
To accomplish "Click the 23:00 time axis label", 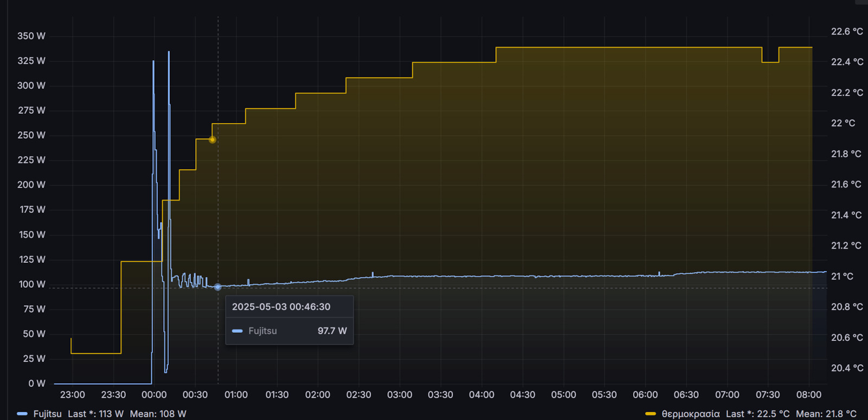I will pos(72,395).
